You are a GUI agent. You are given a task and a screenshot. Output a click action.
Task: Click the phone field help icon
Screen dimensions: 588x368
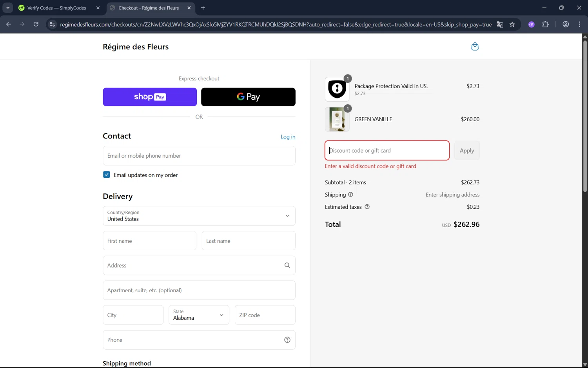pyautogui.click(x=287, y=340)
